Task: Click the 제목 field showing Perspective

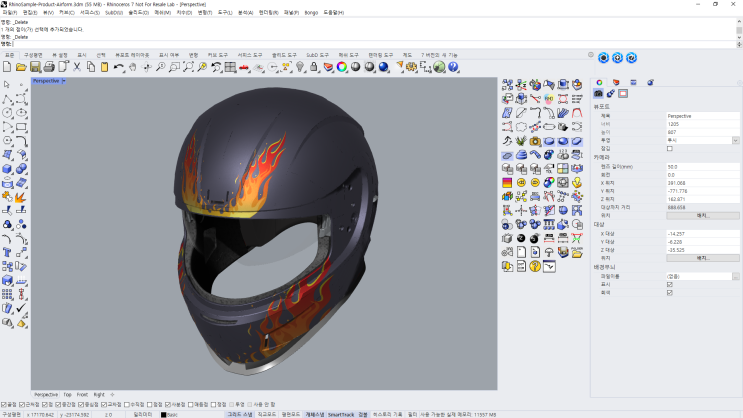Action: click(703, 116)
